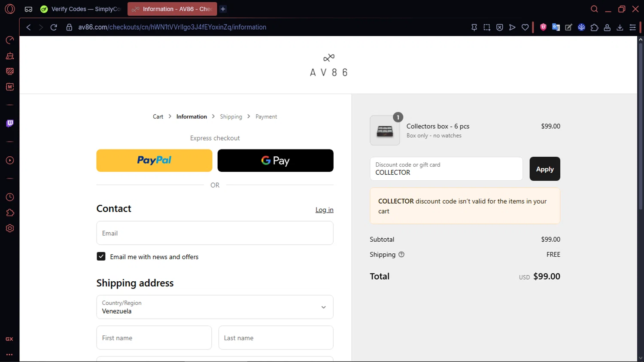Open a new tab with plus button
Screen dimensions: 644x362
pyautogui.click(x=223, y=9)
